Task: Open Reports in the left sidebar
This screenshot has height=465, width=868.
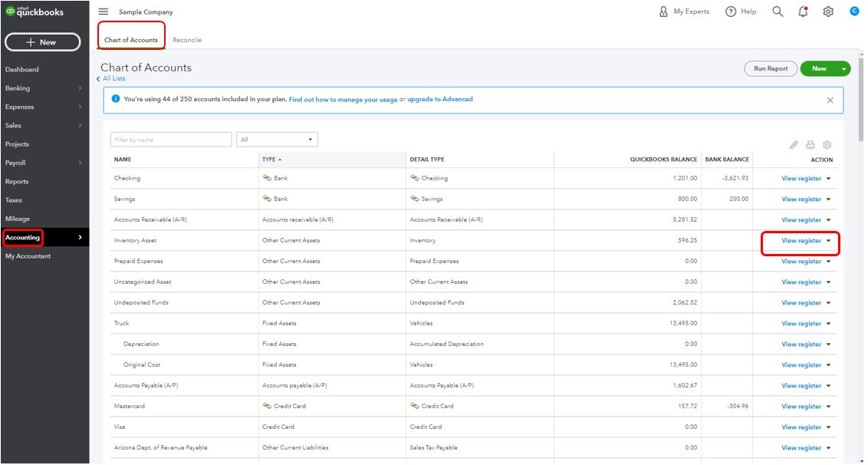Action: click(x=17, y=182)
